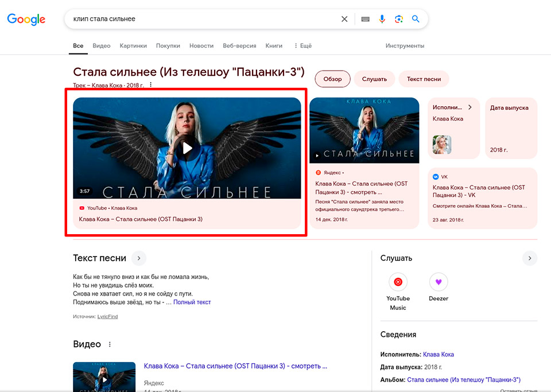This screenshot has height=392, width=551.
Task: Open the album 'Стала сильнее (Из телешоу...)' link
Action: [464, 380]
